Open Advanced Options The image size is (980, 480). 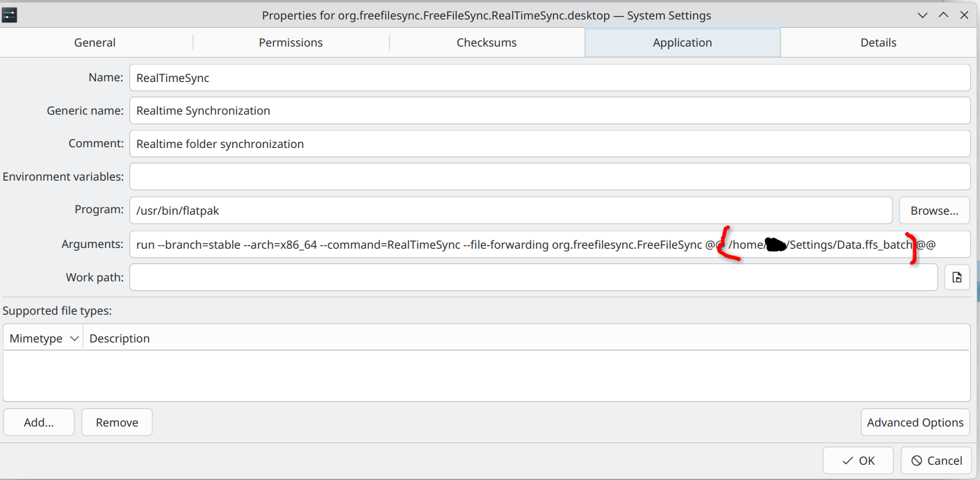pos(915,422)
